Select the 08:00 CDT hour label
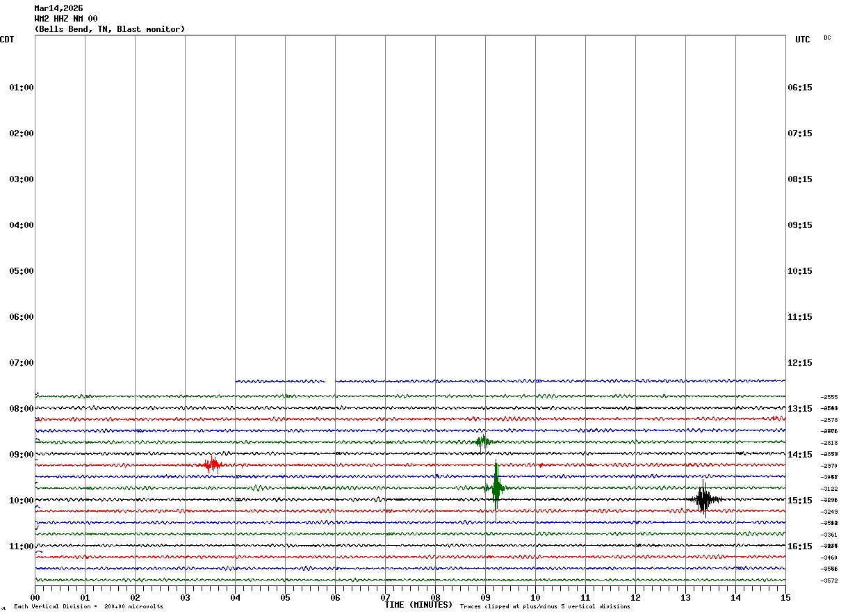Screen dimensions: 841x616 click(x=22, y=409)
